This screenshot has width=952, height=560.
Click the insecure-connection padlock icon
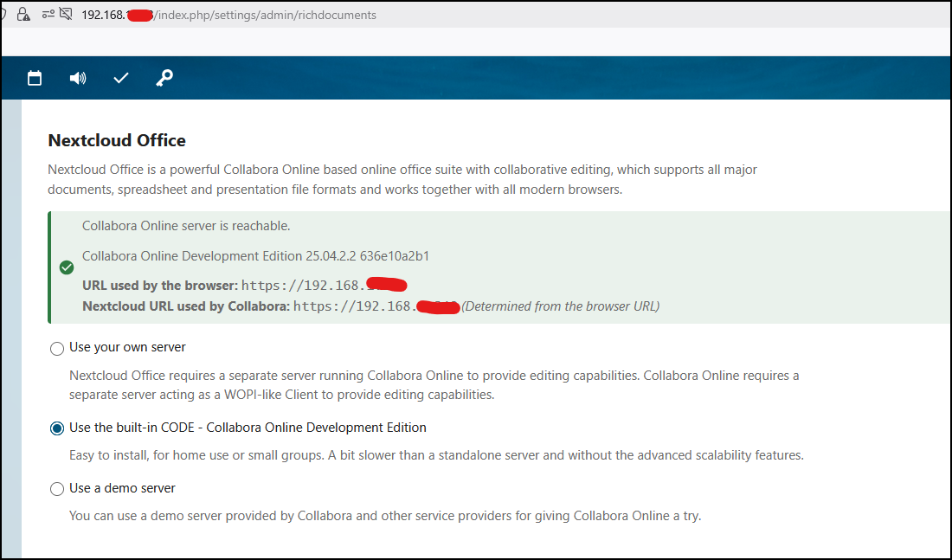(23, 15)
